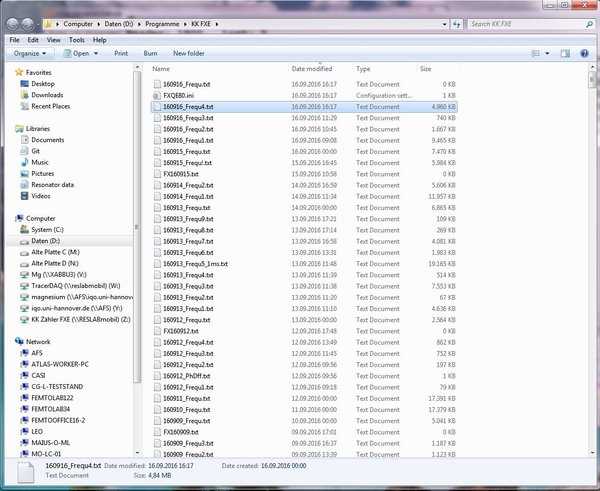Click the Burn toolbar button
This screenshot has width=600, height=491.
click(x=150, y=54)
